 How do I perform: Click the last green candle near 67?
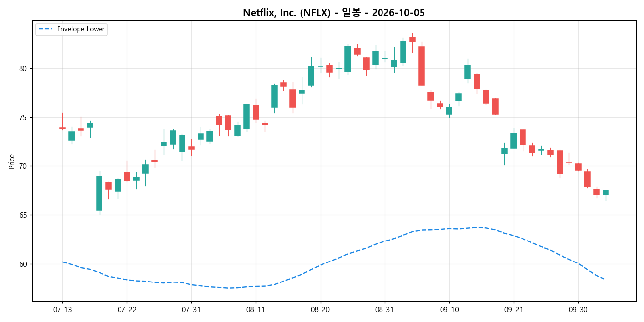pos(605,193)
